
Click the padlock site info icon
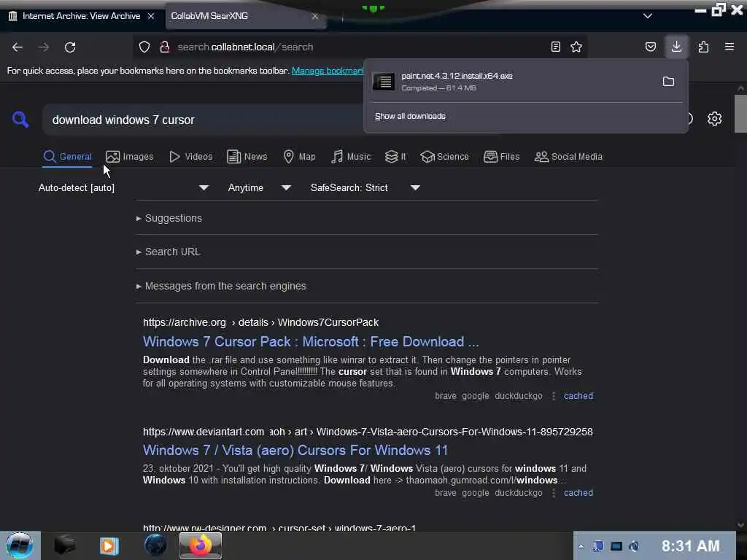[165, 47]
